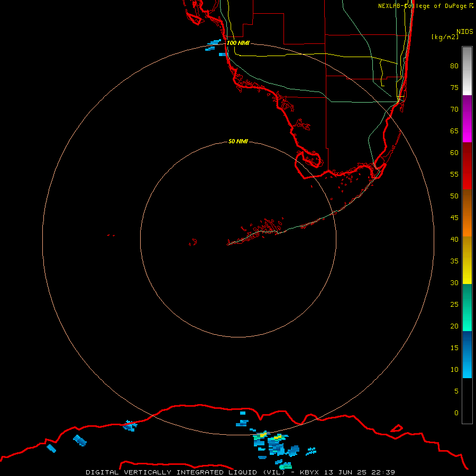Select the black bottom segment of the color bar
This screenshot has height=476, width=476.
(467, 401)
